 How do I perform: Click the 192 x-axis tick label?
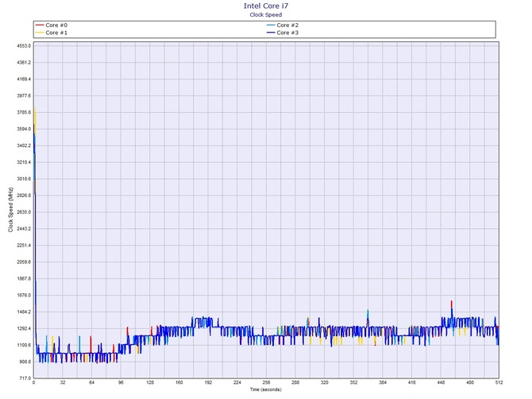click(x=208, y=382)
